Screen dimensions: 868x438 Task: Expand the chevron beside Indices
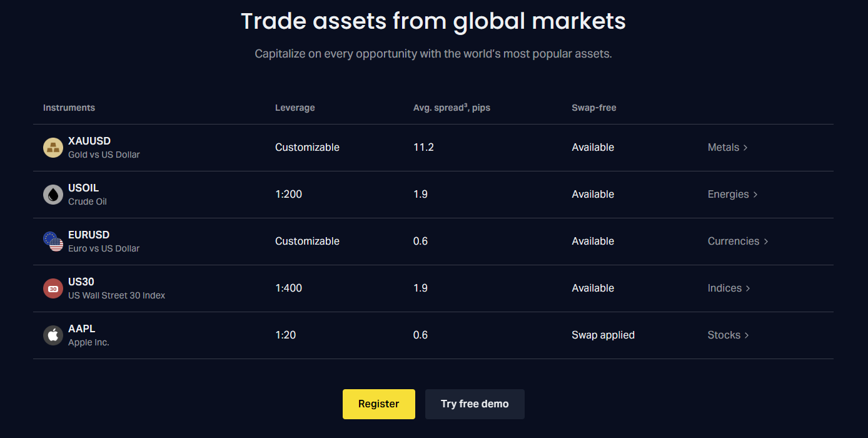pos(748,288)
